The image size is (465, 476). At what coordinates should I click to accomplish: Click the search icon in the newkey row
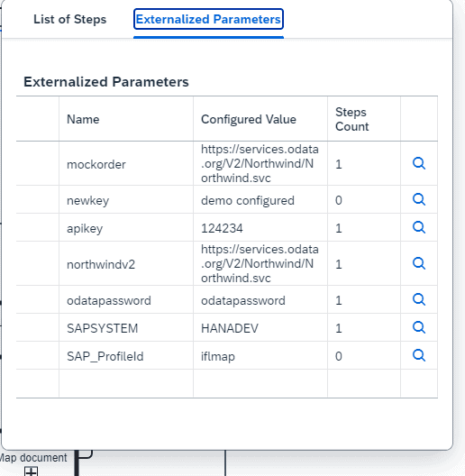click(x=419, y=199)
